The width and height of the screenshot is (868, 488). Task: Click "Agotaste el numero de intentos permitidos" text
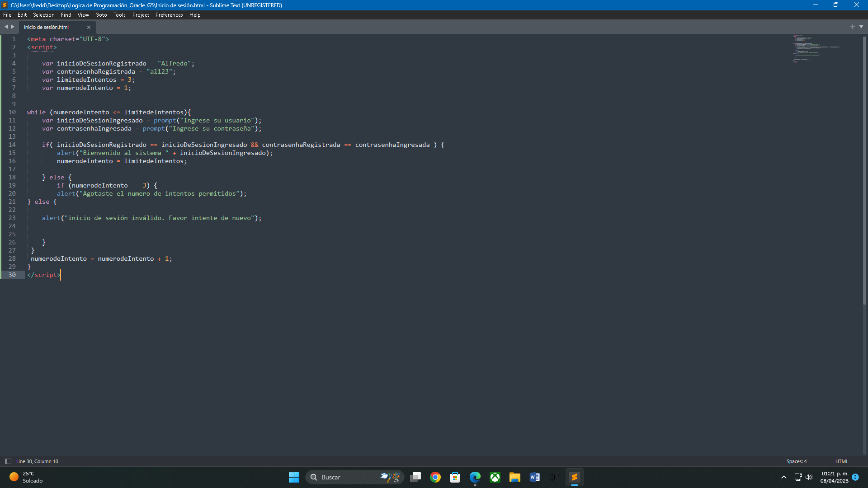(159, 193)
